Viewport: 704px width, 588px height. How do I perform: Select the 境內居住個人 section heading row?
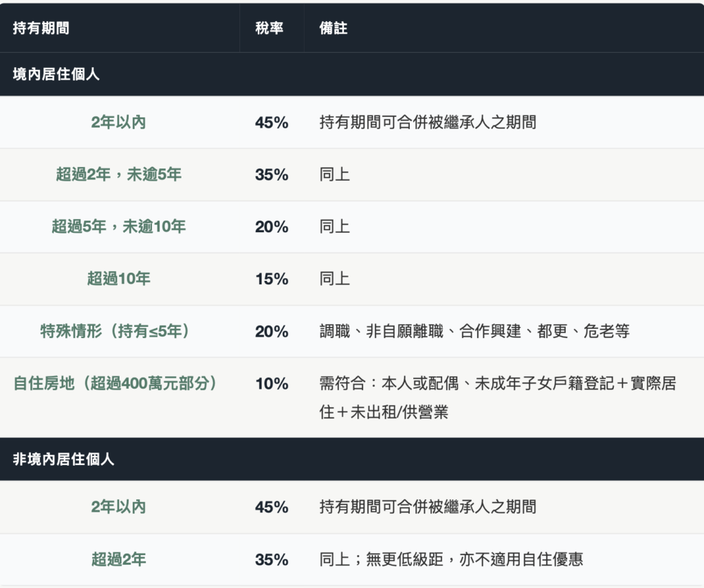[56, 74]
